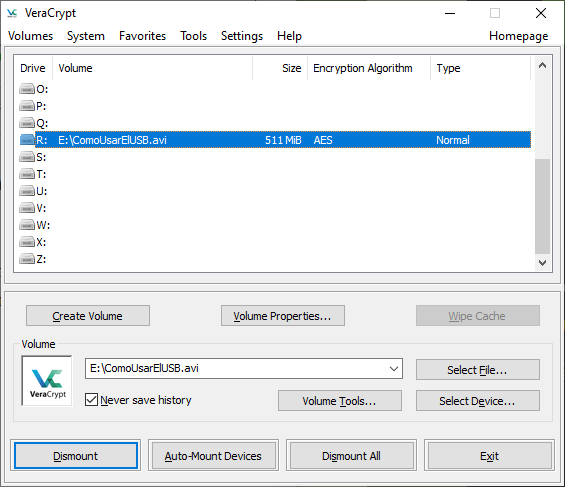Click the drive list scrollbar thumb

[x=542, y=206]
